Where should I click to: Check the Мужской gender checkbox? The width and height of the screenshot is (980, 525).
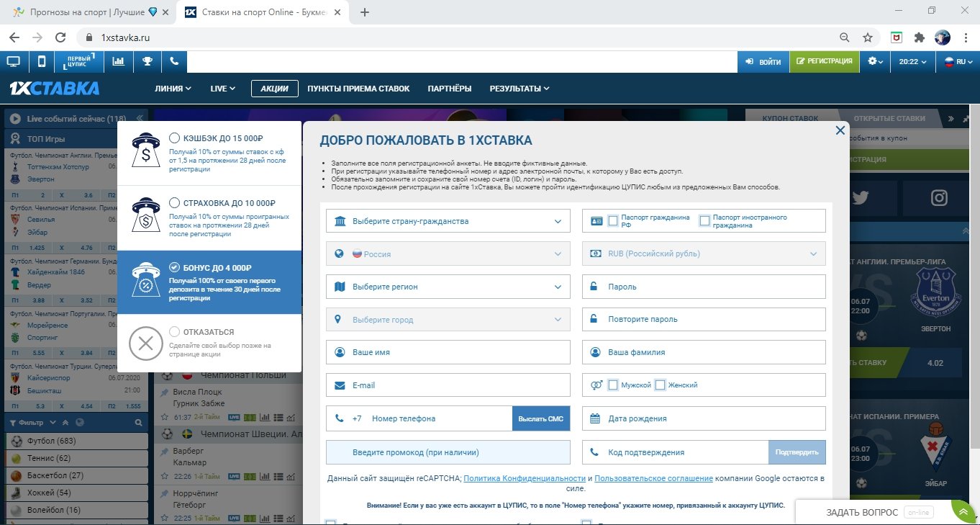click(x=613, y=385)
